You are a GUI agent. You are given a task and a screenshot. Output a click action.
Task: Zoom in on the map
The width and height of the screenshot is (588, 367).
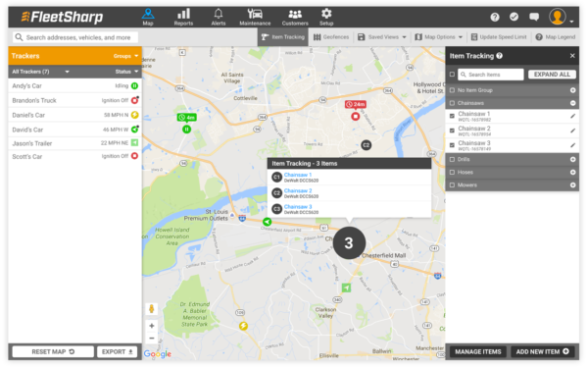click(152, 326)
